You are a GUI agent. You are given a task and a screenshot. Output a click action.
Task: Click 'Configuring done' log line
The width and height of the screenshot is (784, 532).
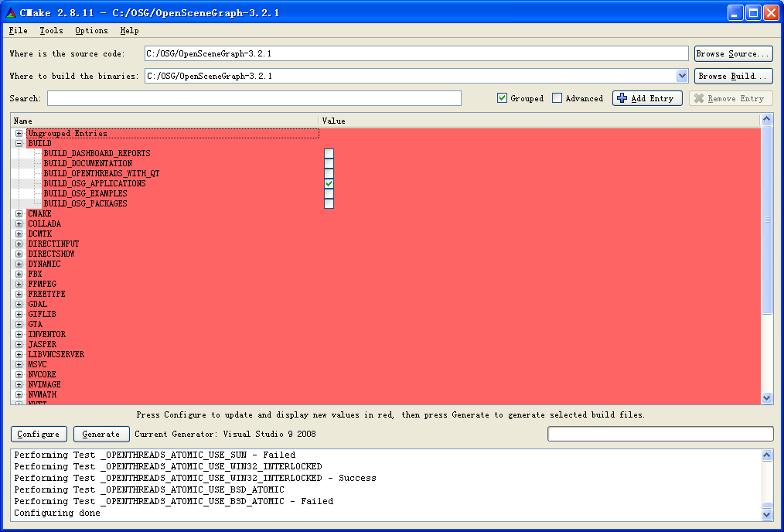point(57,513)
